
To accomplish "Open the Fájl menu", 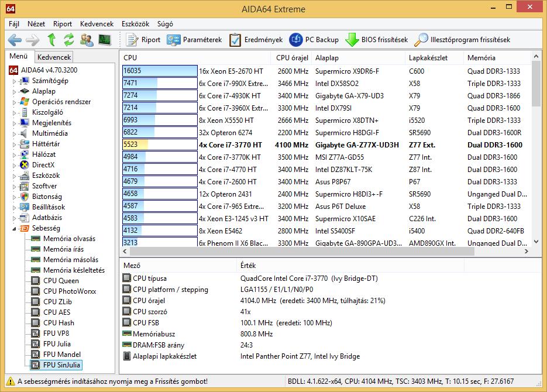I will point(14,24).
